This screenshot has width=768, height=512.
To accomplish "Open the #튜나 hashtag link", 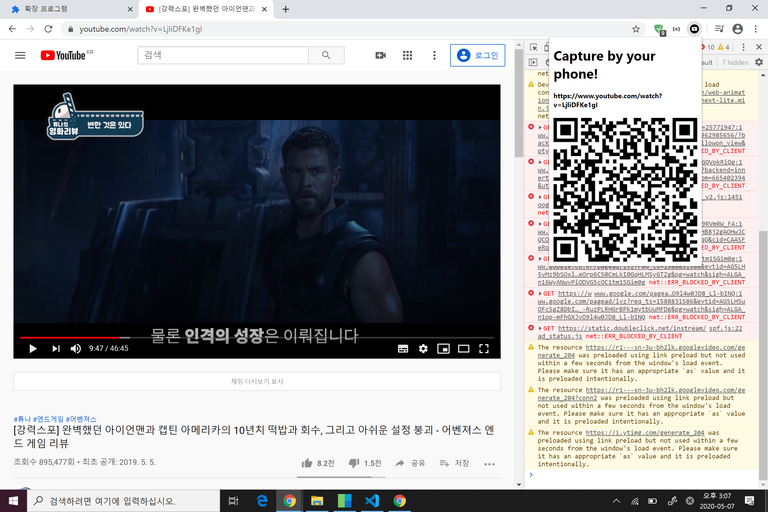I will tap(22, 419).
